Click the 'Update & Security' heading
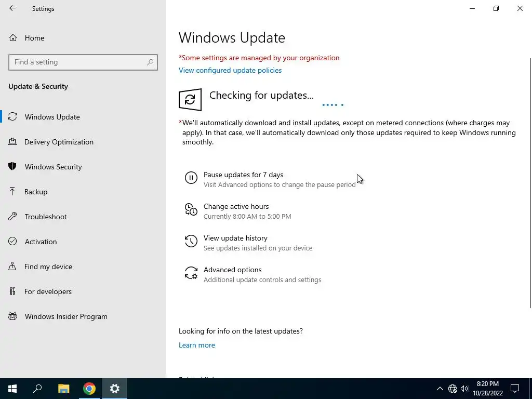This screenshot has height=399, width=532. click(38, 86)
